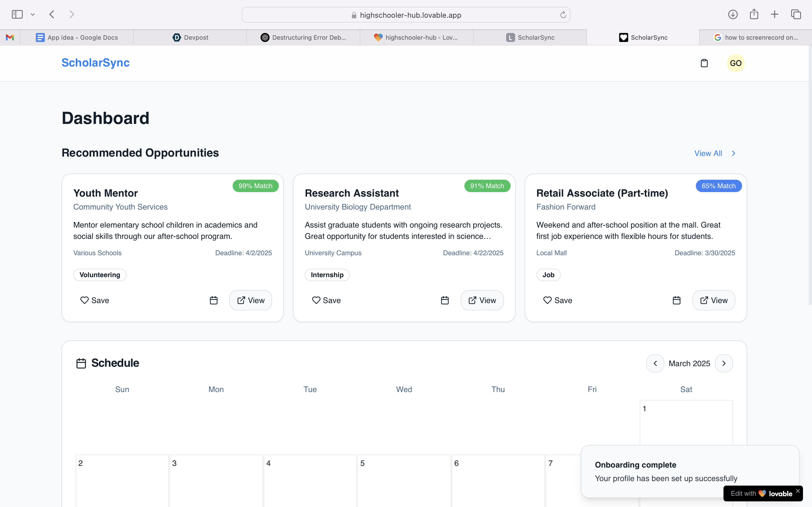Reload the page in address bar
Screen dimensions: 812x507
[x=563, y=15]
